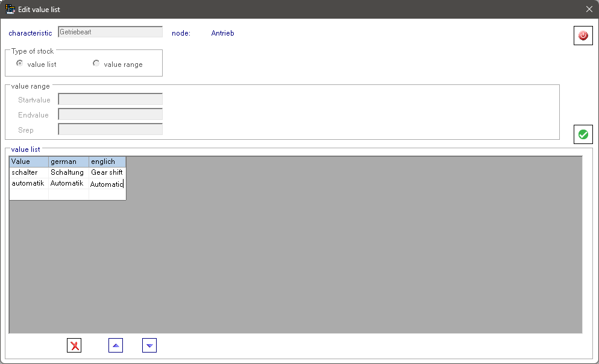
Task: Click the Value column header
Action: (x=29, y=162)
